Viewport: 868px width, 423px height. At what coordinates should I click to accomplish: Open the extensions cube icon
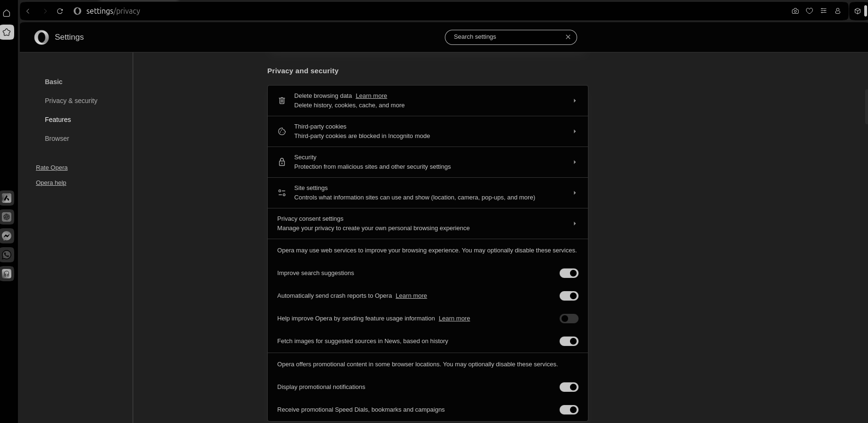coord(858,11)
